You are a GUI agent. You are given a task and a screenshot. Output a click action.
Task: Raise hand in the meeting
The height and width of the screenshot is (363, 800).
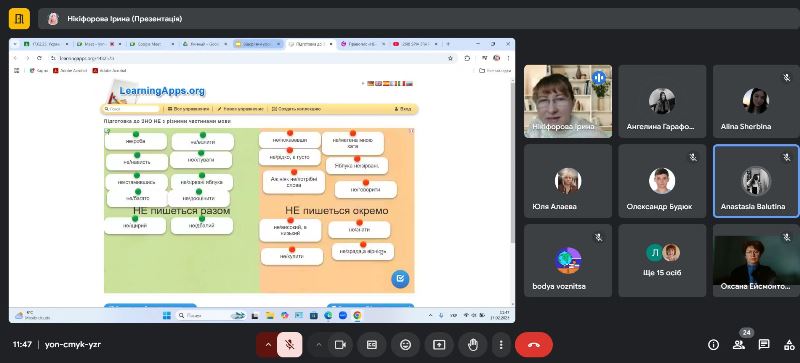tap(473, 345)
